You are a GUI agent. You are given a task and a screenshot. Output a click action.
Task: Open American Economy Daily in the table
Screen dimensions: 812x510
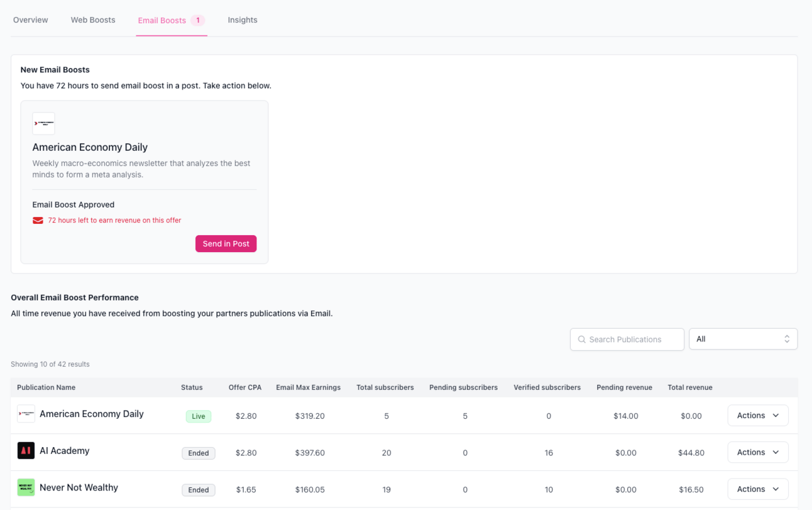[92, 414]
